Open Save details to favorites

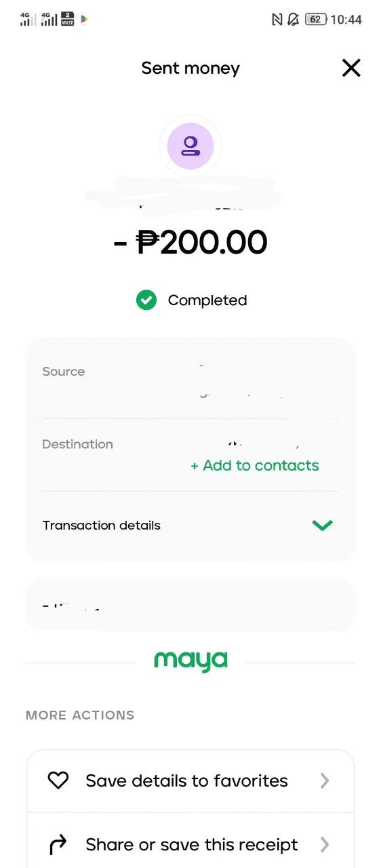coord(190,781)
